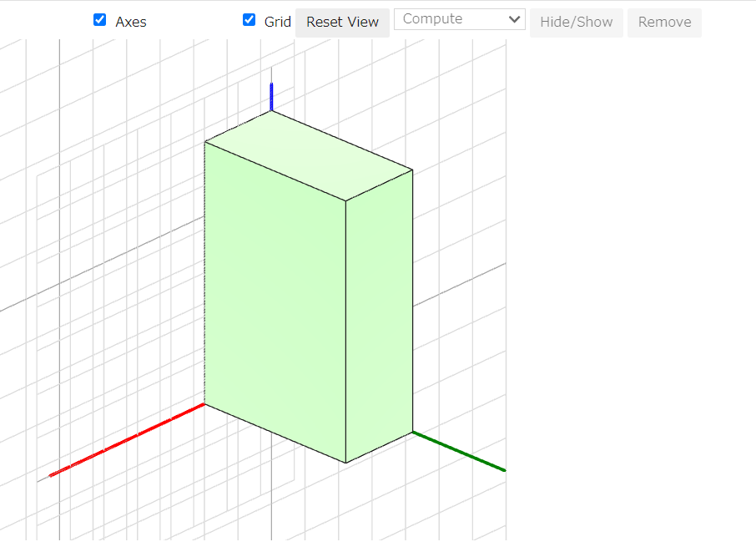This screenshot has height=547, width=756.
Task: Select the green box's front face
Action: tap(275, 302)
